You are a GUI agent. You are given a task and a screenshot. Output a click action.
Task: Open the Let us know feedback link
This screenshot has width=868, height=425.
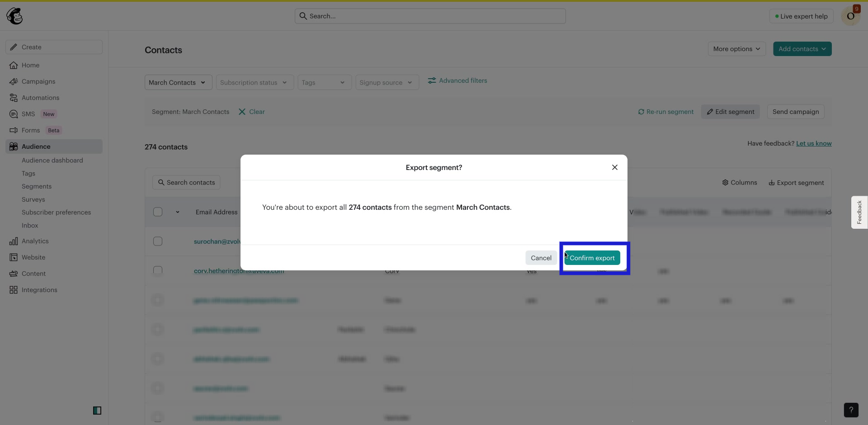[x=814, y=143]
